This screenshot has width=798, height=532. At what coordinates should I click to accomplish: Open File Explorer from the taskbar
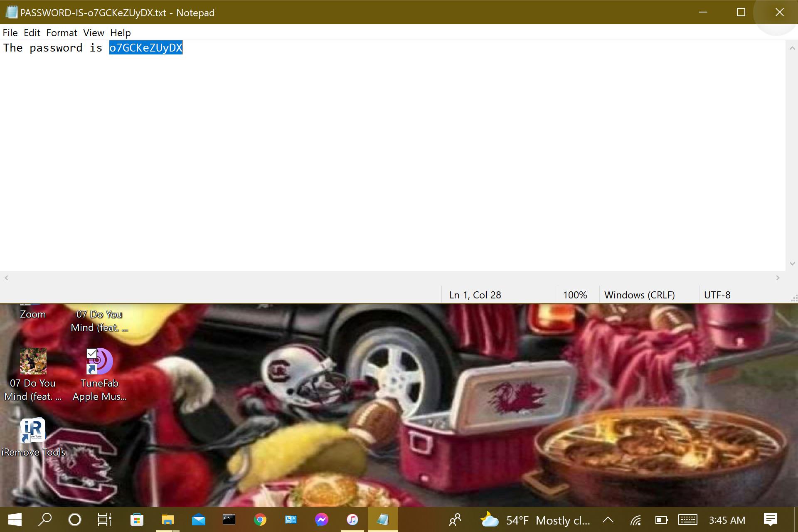(x=167, y=520)
